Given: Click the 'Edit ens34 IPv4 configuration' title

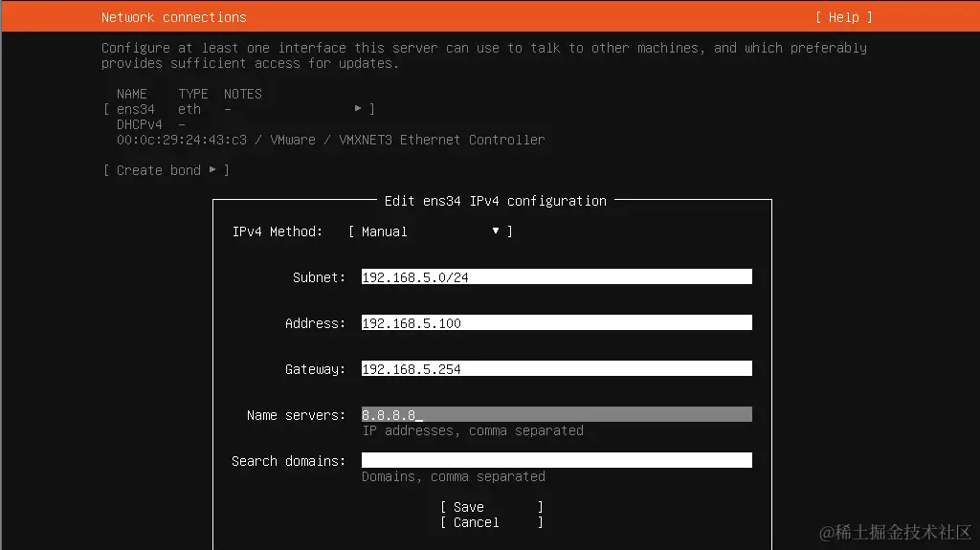Looking at the screenshot, I should (495, 201).
